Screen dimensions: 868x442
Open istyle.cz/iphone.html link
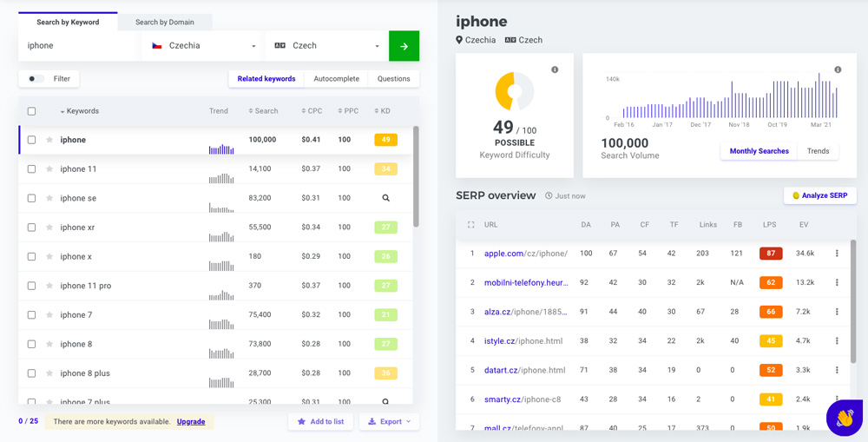(x=523, y=340)
